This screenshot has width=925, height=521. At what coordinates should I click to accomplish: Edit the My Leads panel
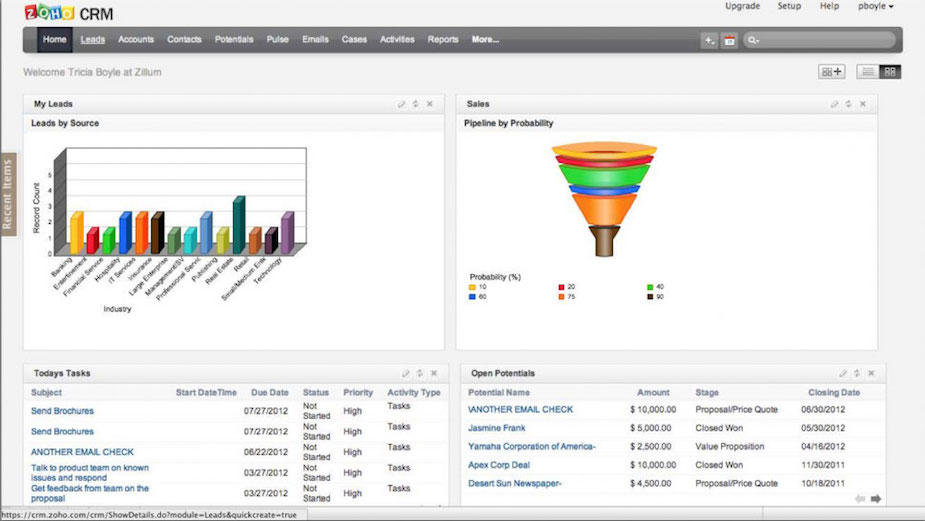(401, 104)
